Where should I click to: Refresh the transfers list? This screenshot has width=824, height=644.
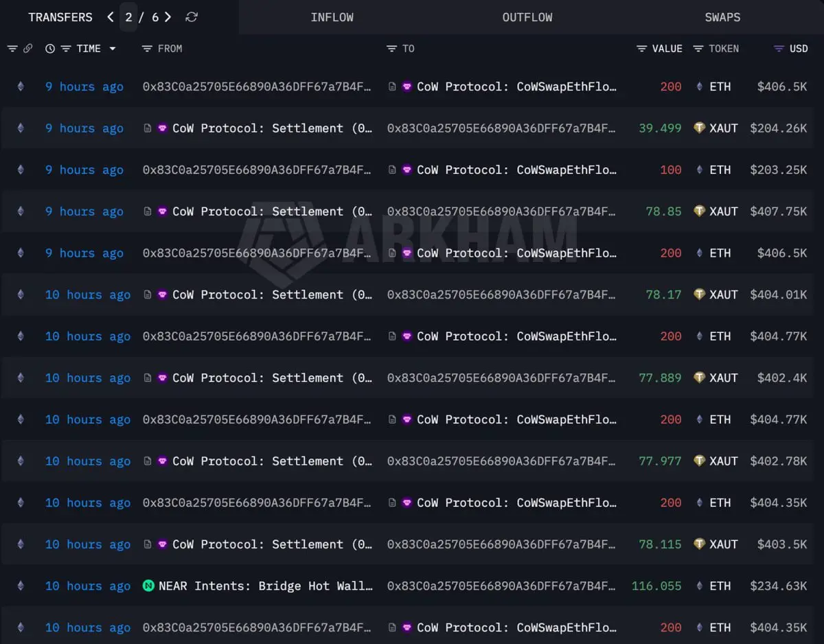(x=192, y=17)
